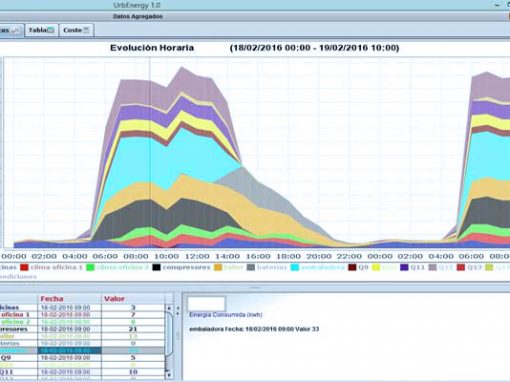Click the UrbEnergy 1.0 window title
Viewport: 510px width, 382px height.
[137, 5]
